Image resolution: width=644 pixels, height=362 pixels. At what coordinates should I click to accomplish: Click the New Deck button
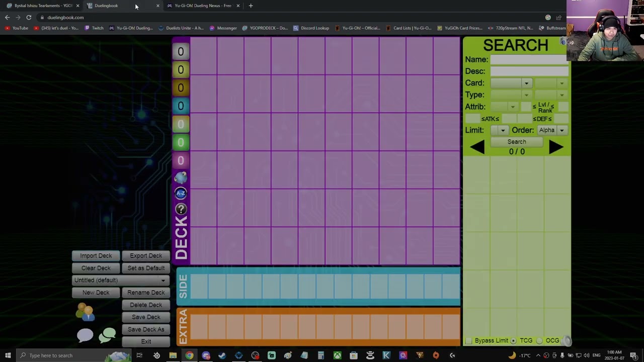pyautogui.click(x=96, y=293)
